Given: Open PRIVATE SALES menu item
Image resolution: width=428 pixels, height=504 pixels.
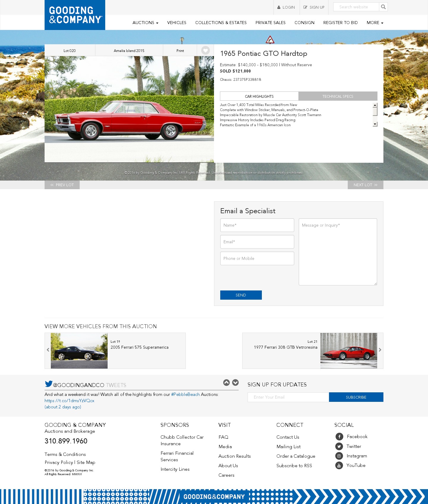Looking at the screenshot, I should click(270, 23).
